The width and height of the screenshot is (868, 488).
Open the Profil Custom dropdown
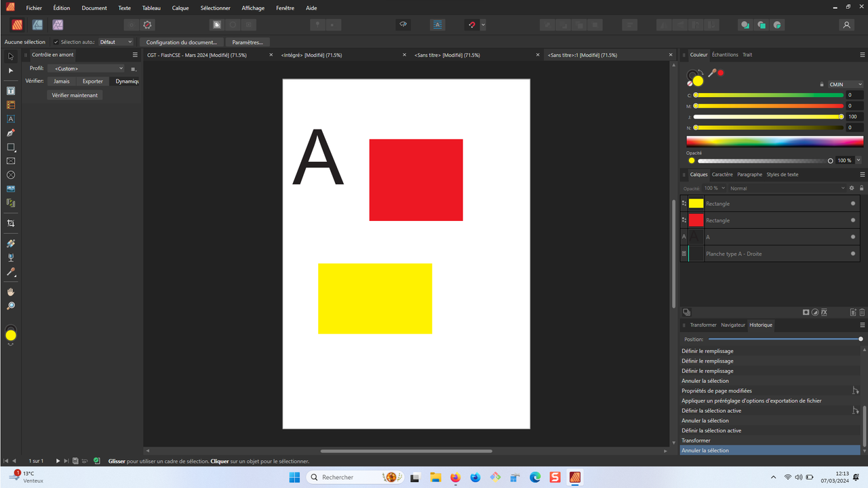(87, 68)
